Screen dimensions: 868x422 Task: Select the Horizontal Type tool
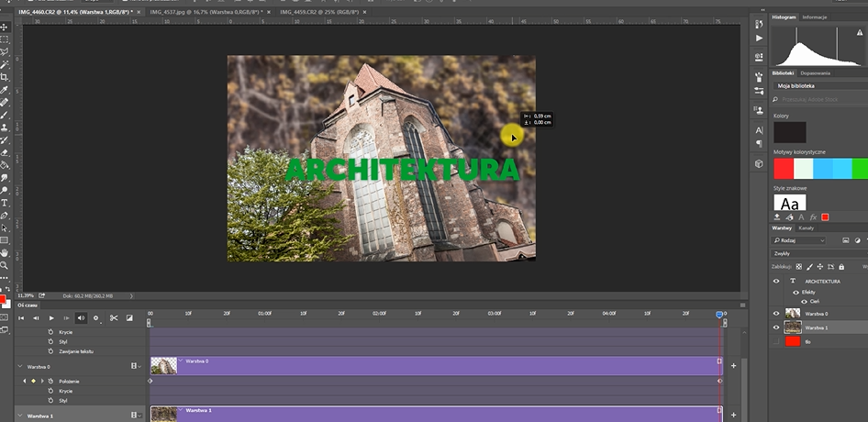pos(5,202)
